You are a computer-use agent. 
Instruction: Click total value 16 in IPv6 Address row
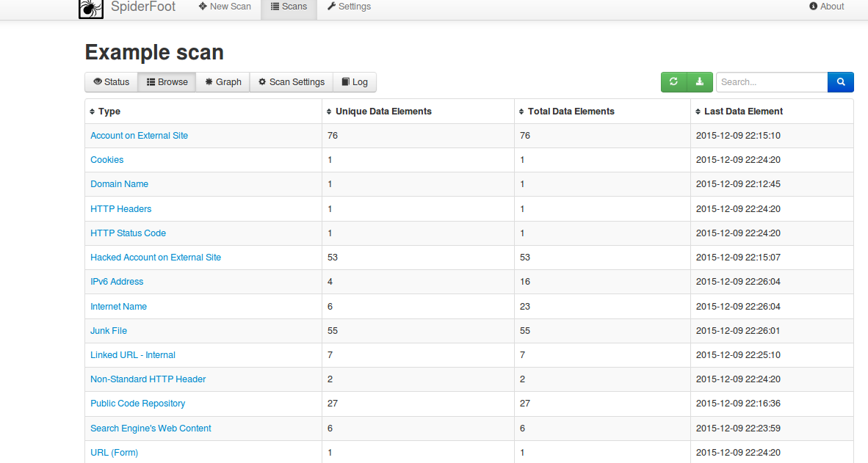[525, 282]
